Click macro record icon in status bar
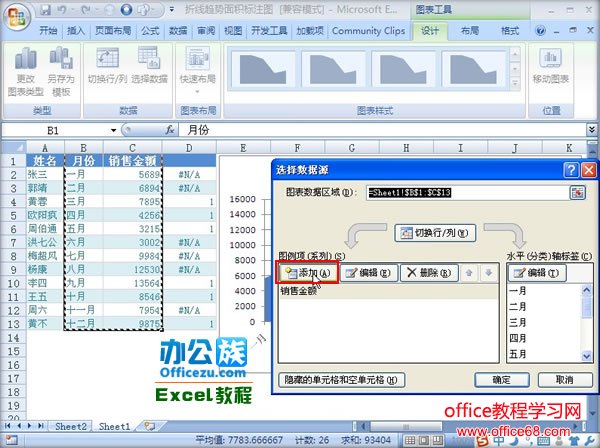Screen dimensions: 600x448 pyautogui.click(x=11, y=440)
